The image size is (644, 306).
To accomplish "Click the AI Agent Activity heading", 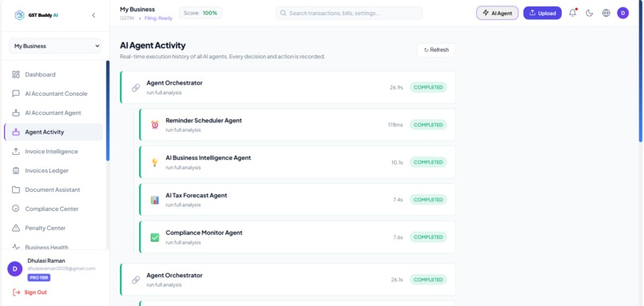I will pyautogui.click(x=153, y=46).
